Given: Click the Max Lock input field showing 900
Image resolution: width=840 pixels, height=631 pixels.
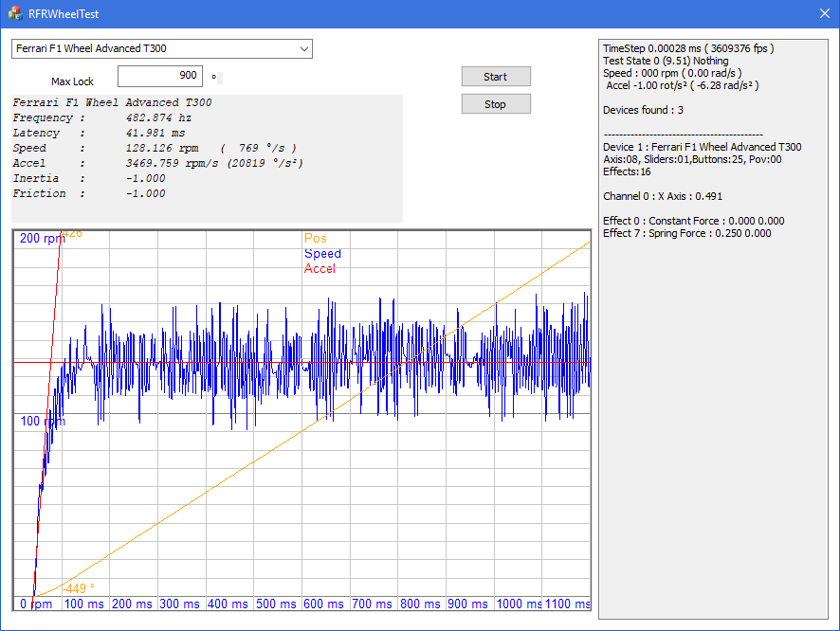Looking at the screenshot, I should (x=159, y=76).
